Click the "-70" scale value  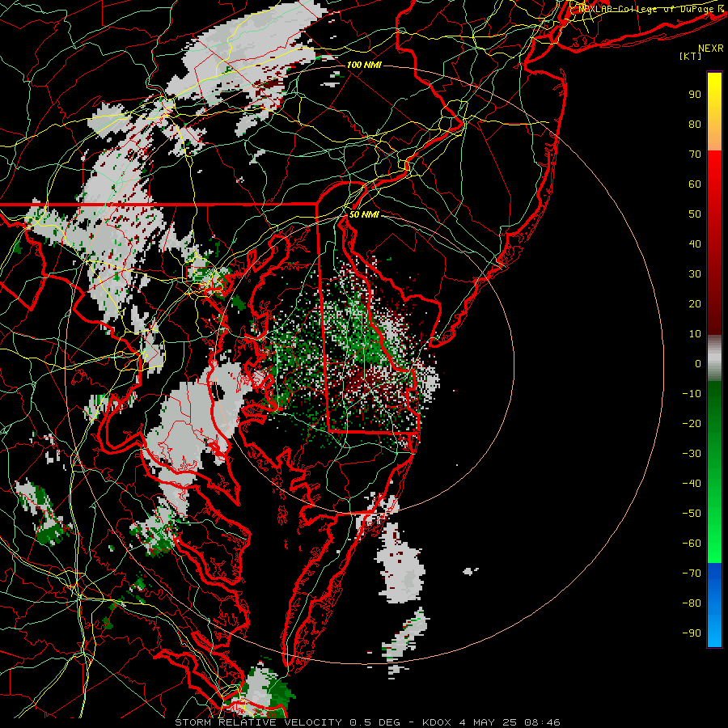tap(692, 574)
